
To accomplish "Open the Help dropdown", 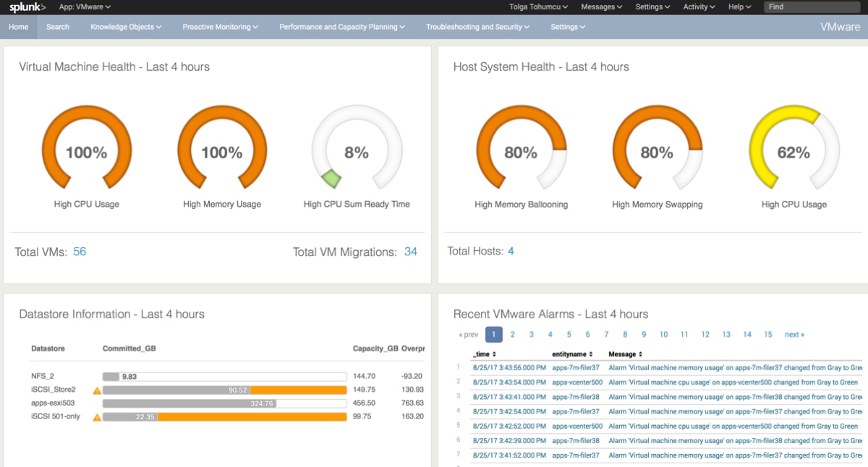I will click(739, 7).
